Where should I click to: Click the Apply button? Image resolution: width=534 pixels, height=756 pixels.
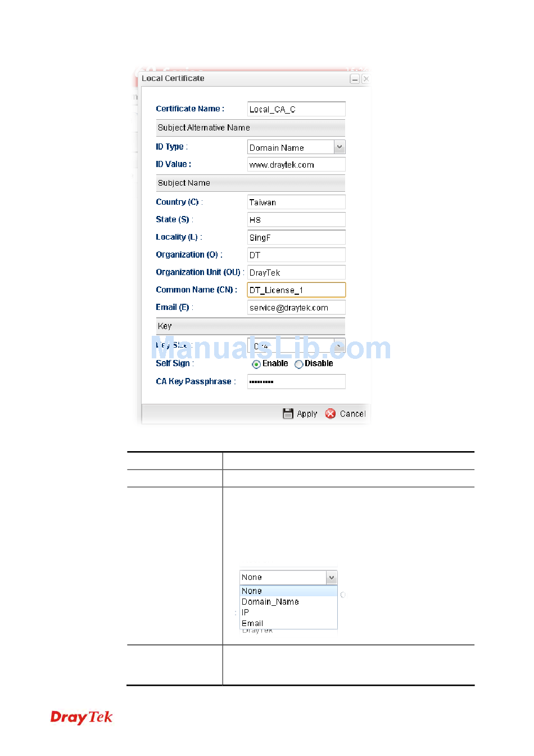[x=300, y=414]
